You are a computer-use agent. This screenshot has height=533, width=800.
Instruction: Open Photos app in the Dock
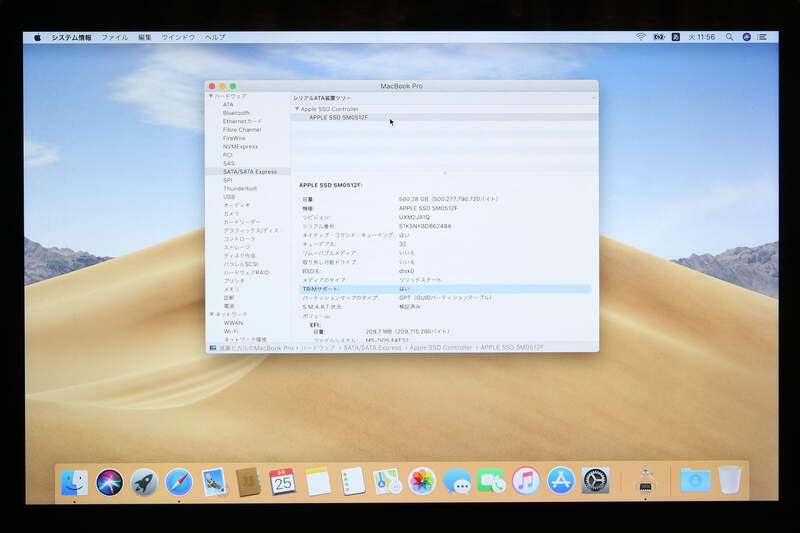(x=422, y=481)
